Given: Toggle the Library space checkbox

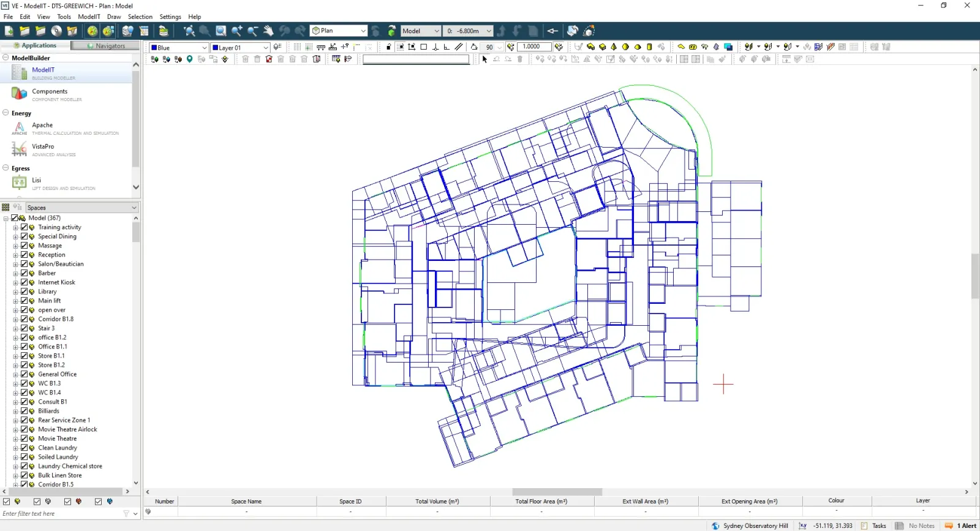Looking at the screenshot, I should point(24,292).
